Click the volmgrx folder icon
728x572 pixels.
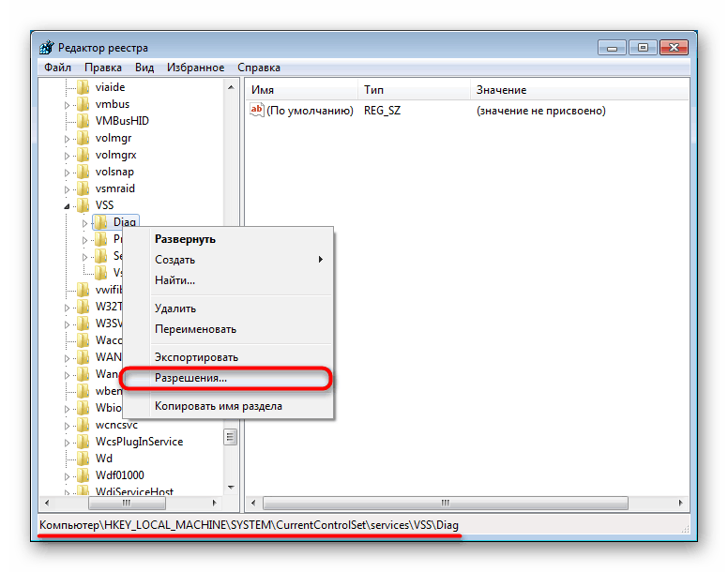tap(83, 155)
